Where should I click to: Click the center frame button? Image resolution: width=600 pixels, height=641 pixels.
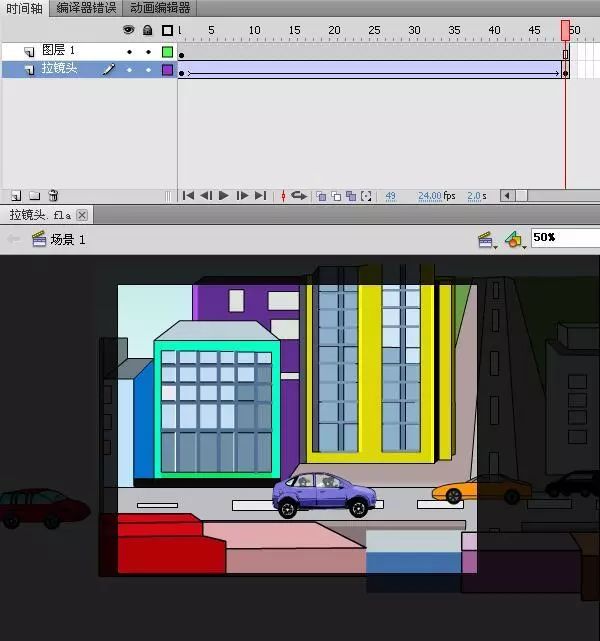click(283, 196)
